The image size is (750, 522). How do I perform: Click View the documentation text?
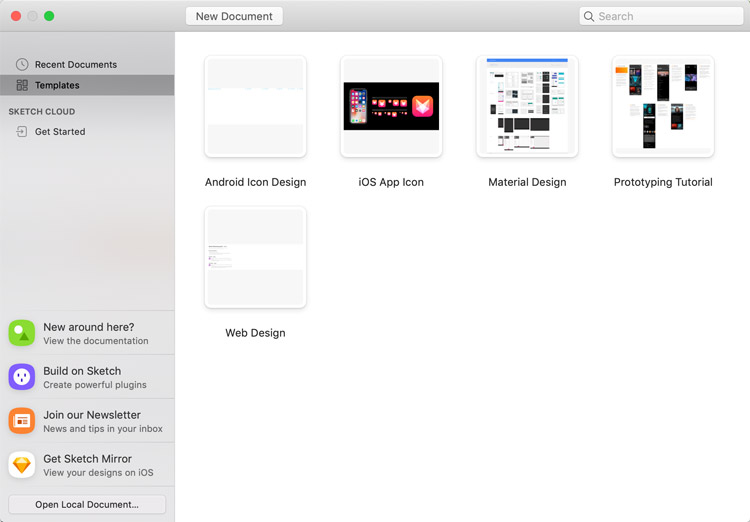point(96,341)
